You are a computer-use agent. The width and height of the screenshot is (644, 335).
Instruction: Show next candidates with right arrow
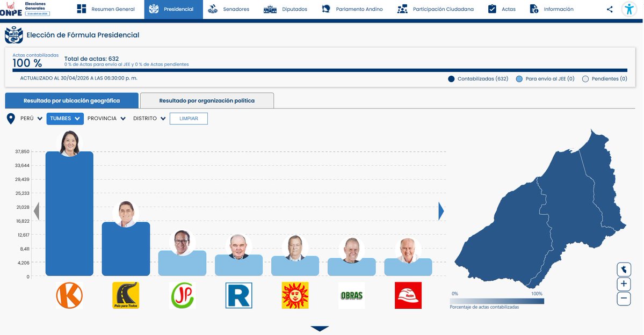click(x=441, y=211)
